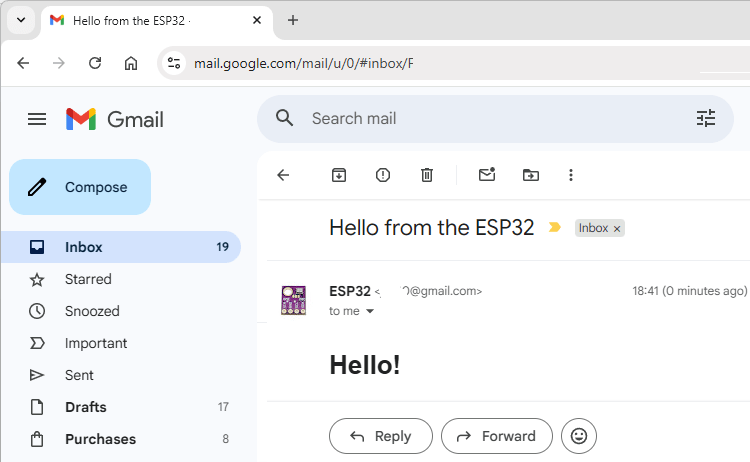
Task: Click the ESP32 sender name
Action: pyautogui.click(x=350, y=291)
